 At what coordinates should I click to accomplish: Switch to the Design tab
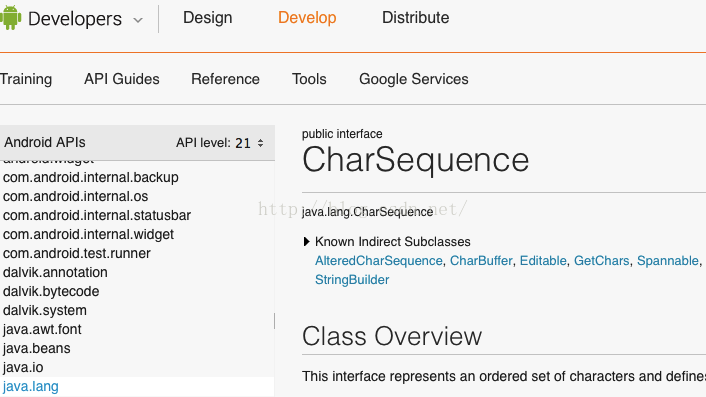(208, 18)
